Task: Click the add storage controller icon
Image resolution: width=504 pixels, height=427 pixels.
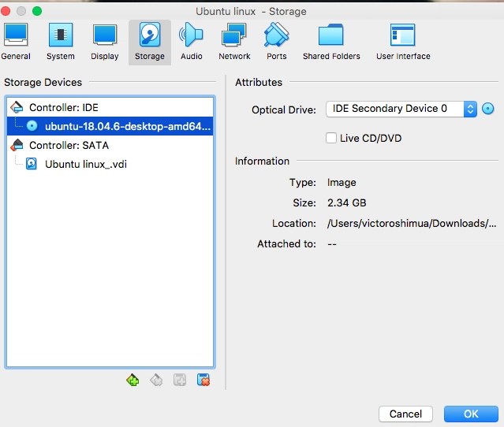Action: coord(133,380)
